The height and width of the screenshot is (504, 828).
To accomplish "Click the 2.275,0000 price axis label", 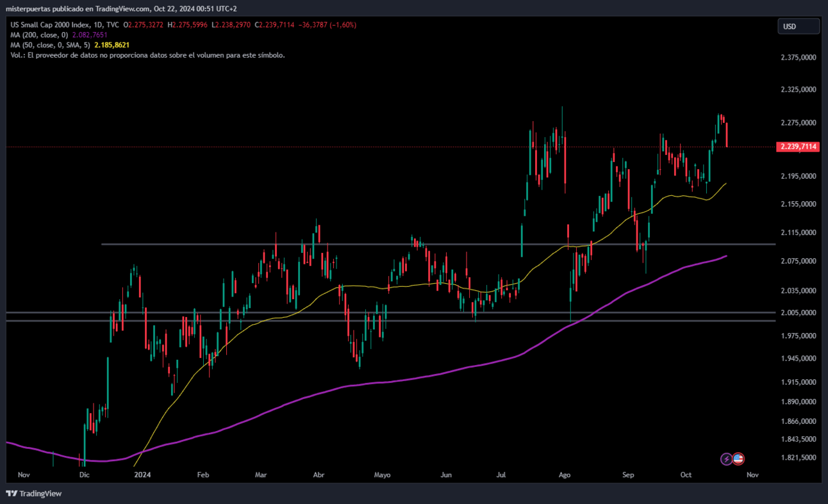I will coord(798,122).
